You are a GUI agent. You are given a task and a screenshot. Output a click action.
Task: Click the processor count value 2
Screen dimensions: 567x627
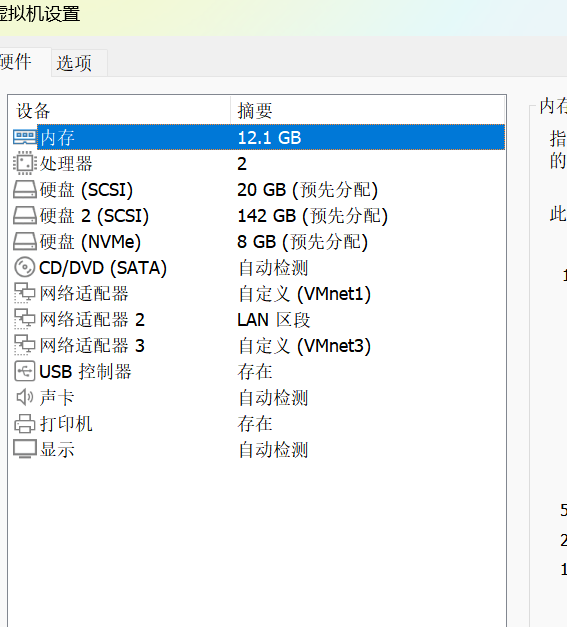242,164
